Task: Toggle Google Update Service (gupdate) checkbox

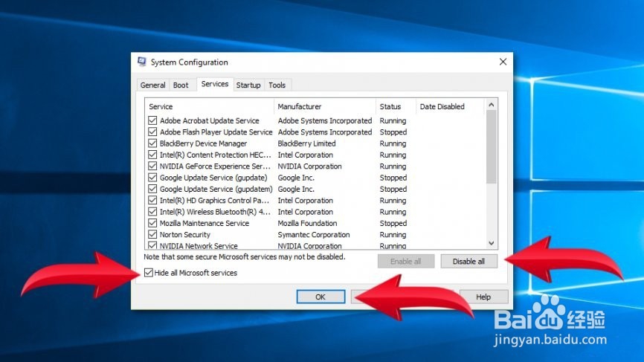Action: (152, 178)
